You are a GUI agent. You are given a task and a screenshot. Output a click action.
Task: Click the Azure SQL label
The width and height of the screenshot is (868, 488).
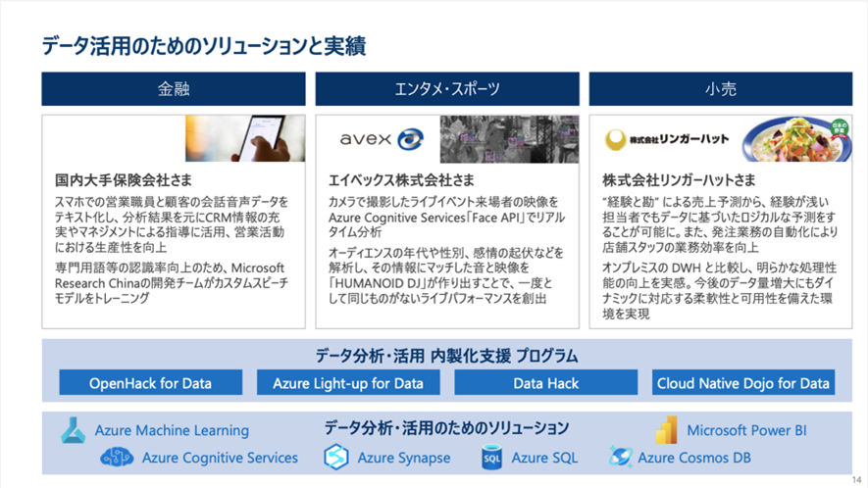pyautogui.click(x=544, y=458)
